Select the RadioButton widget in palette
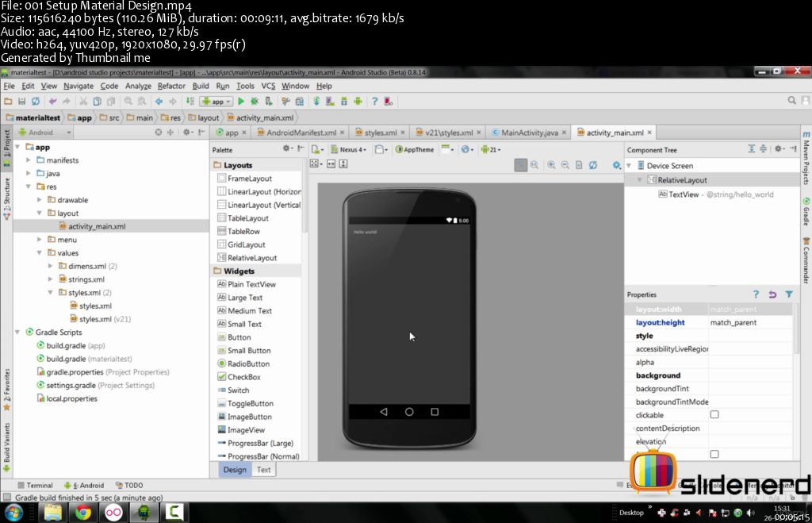This screenshot has width=812, height=523. [243, 363]
